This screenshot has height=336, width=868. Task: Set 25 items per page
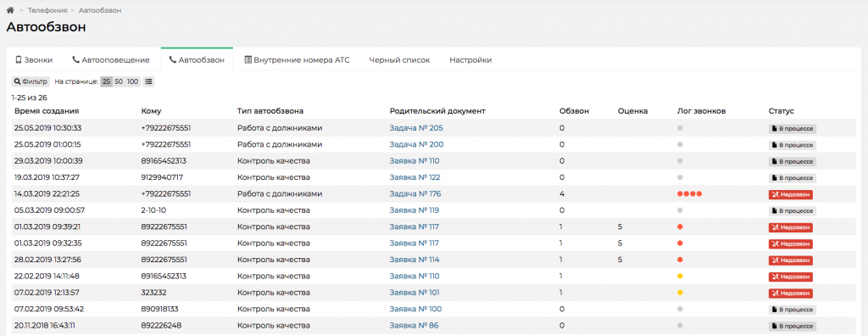(x=106, y=81)
